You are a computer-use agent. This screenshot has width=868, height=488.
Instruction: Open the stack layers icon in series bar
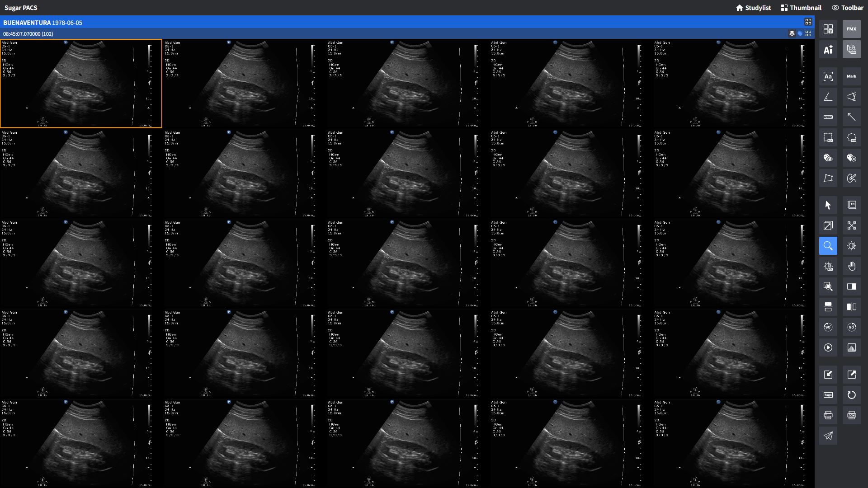[x=792, y=33]
